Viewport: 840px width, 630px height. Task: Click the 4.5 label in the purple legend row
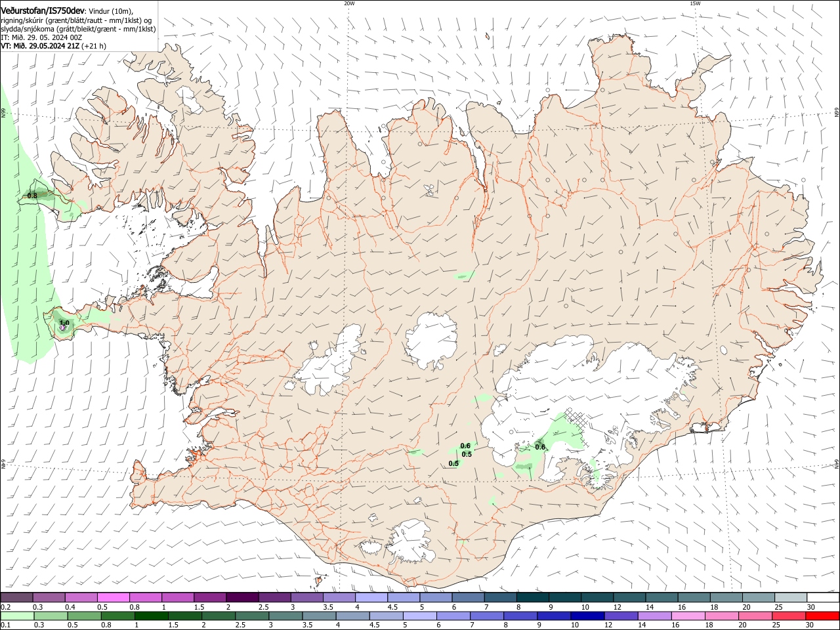click(x=392, y=607)
